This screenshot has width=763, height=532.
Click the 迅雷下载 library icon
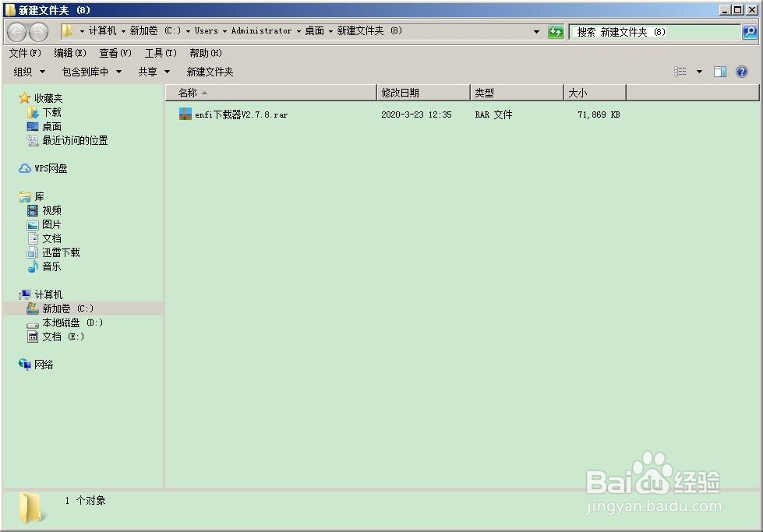[33, 253]
